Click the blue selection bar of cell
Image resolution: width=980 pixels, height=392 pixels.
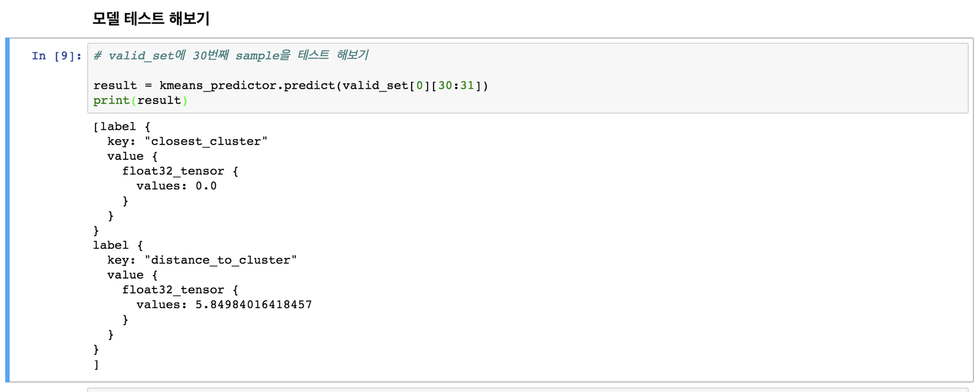coord(7,209)
